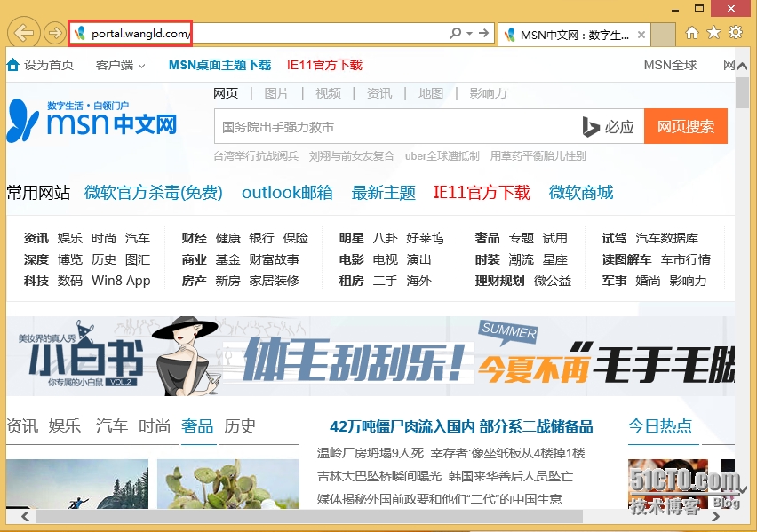Click the 理财规划 category link
The width and height of the screenshot is (757, 532).
[499, 281]
